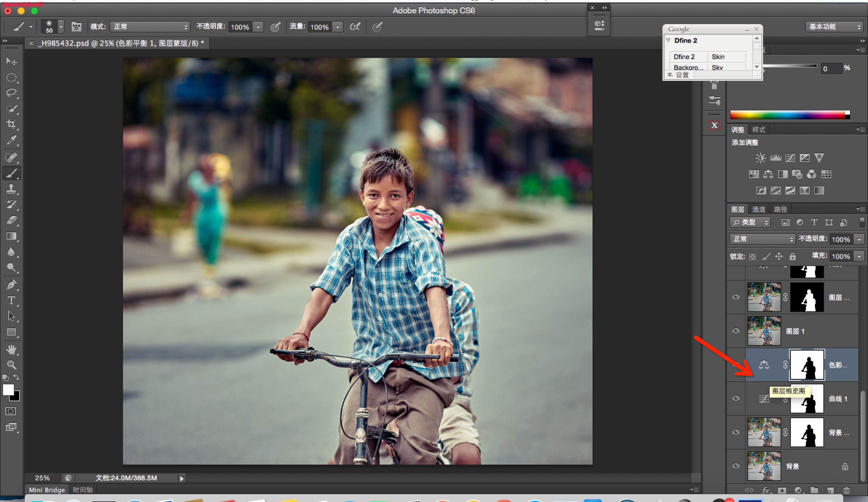The width and height of the screenshot is (868, 502).
Task: Select the Hand tool
Action: coord(11,350)
